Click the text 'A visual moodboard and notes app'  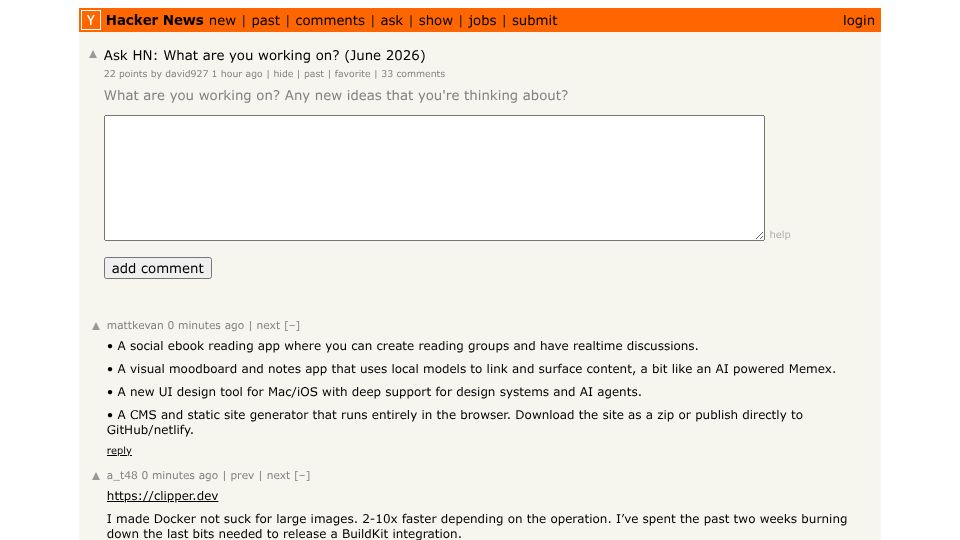coord(223,369)
